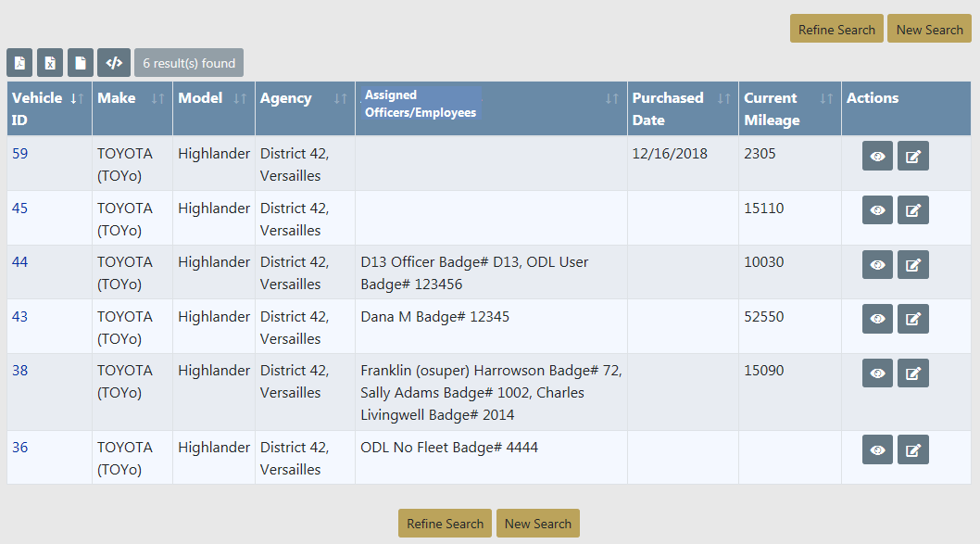The height and width of the screenshot is (544, 980).
Task: Click the eye icon for vehicle 43
Action: (877, 319)
